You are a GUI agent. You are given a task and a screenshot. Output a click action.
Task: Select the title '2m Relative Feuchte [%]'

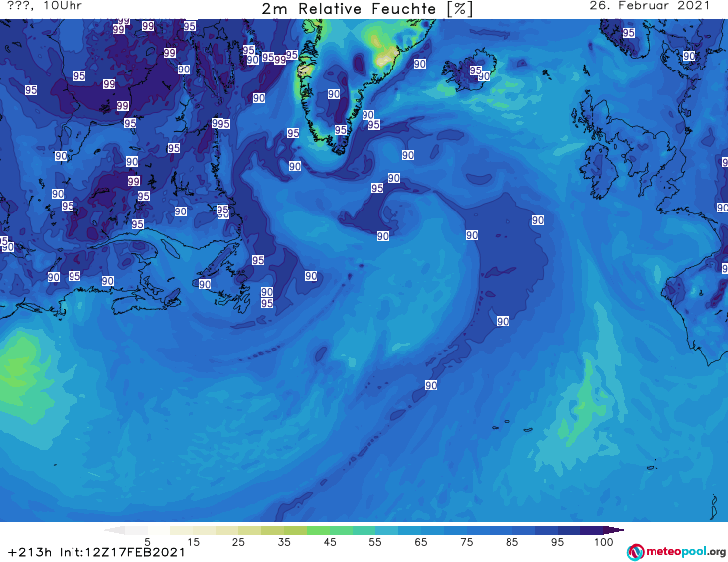point(366,9)
